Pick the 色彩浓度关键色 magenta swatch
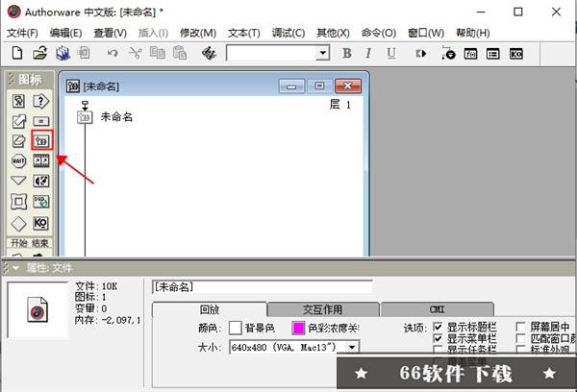The height and width of the screenshot is (392, 577). pyautogui.click(x=298, y=328)
